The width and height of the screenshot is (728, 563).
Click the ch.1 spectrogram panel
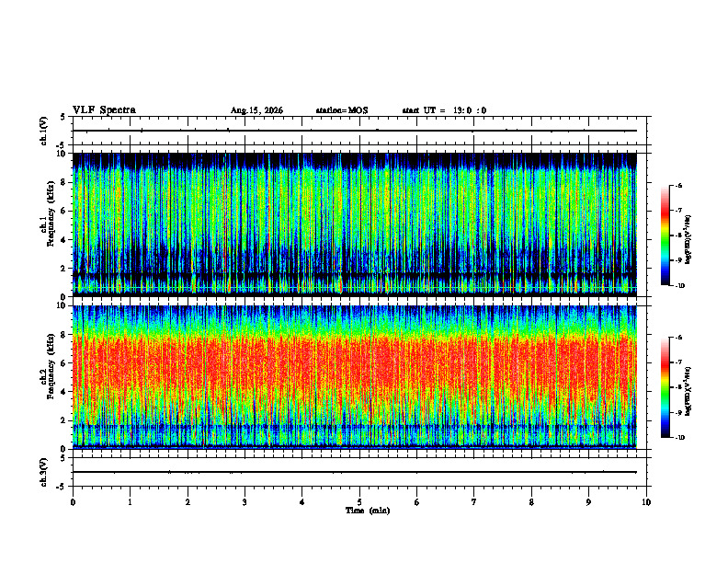[355, 224]
